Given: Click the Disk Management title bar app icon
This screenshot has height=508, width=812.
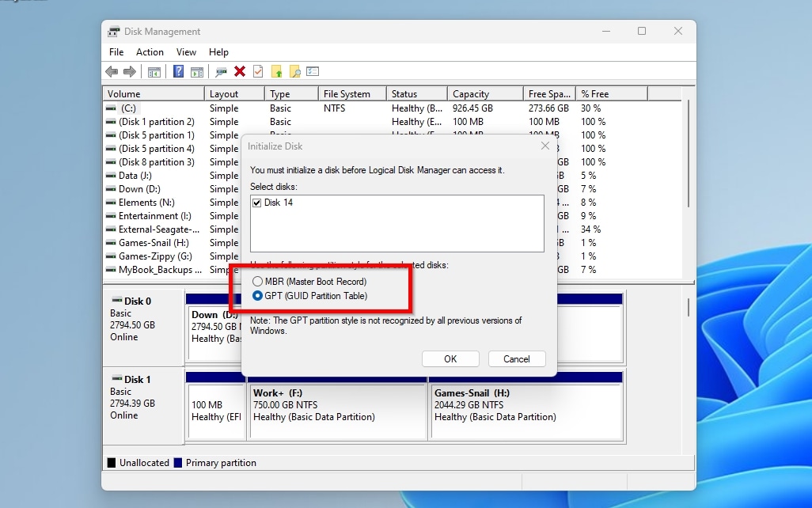Looking at the screenshot, I should click(113, 32).
